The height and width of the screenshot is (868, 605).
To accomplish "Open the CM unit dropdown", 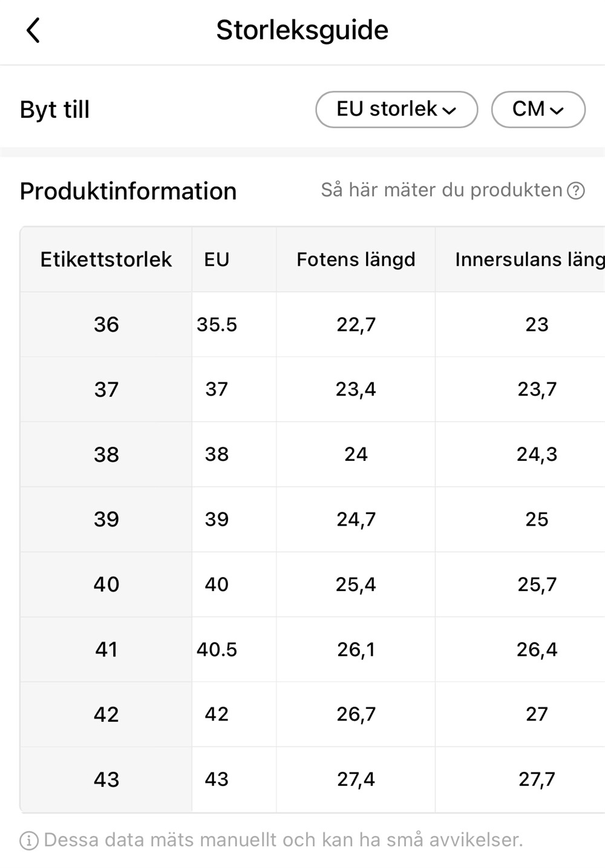I will tap(538, 109).
